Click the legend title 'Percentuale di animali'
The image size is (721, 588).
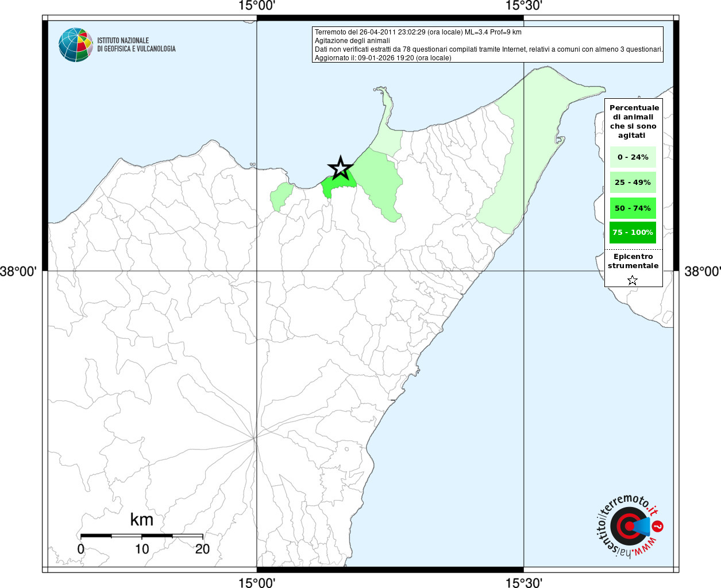click(x=634, y=121)
